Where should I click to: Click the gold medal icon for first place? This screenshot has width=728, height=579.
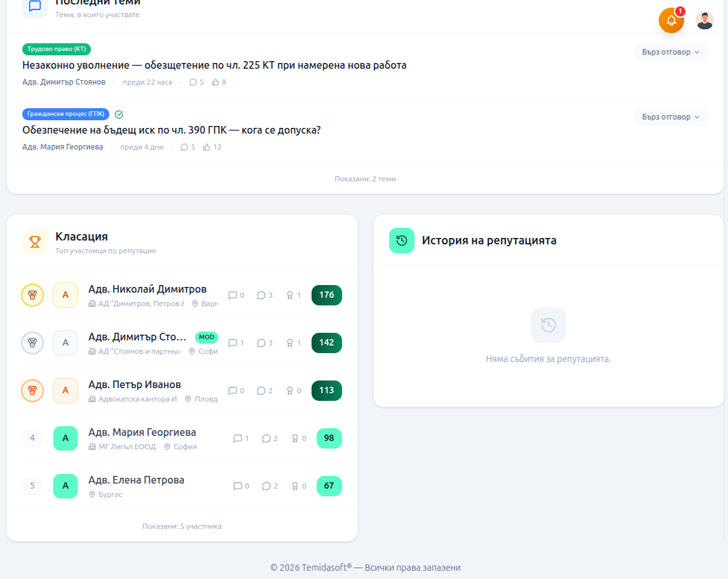(32, 295)
